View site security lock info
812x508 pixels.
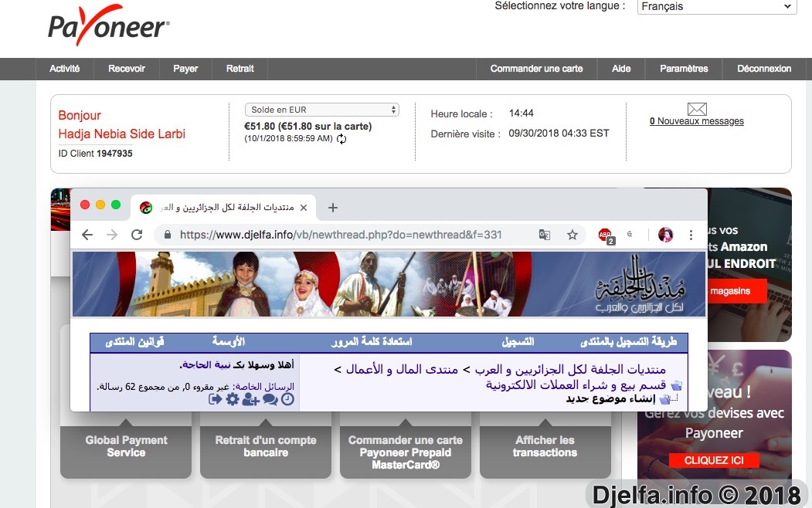[x=168, y=235]
